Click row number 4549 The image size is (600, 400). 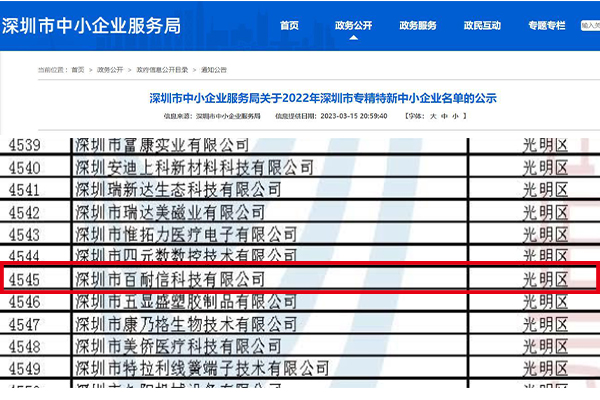(x=24, y=369)
